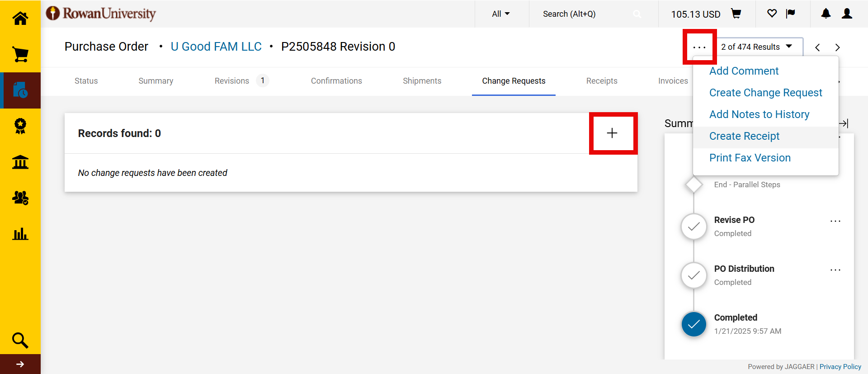Open the Shop cart sidebar icon
This screenshot has height=374, width=868.
point(20,54)
